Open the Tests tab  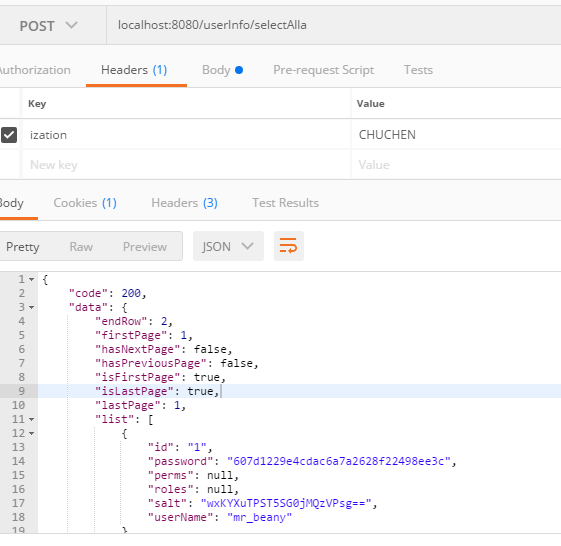pos(418,70)
